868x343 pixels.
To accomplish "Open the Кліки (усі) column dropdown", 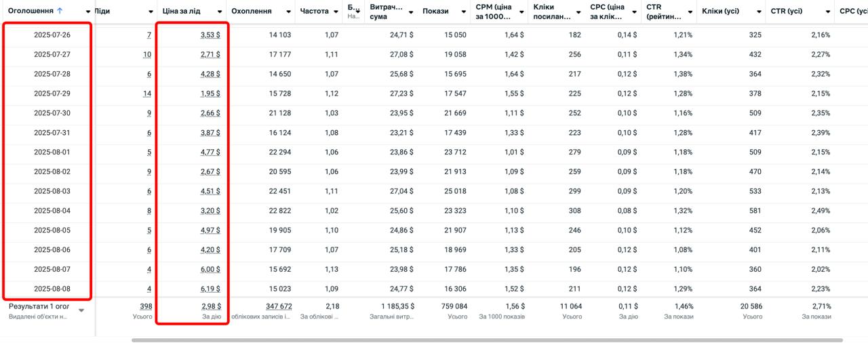I will (x=759, y=12).
